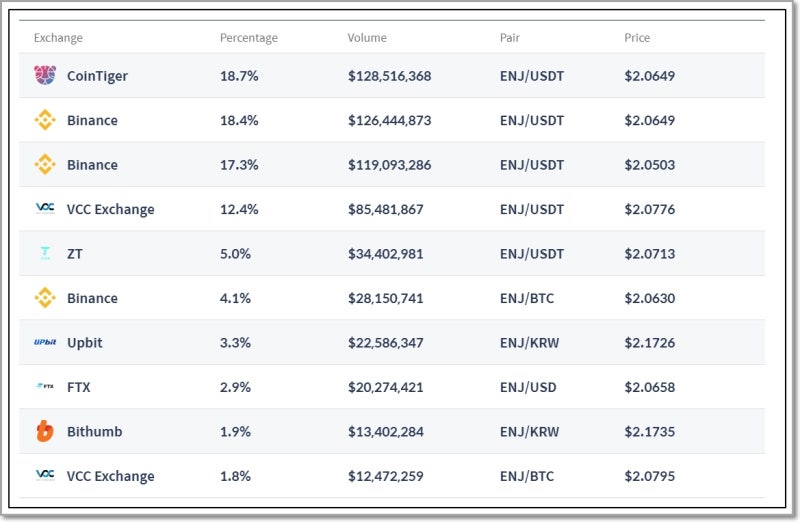
Task: Click the ZT exchange logo icon
Action: coord(45,253)
